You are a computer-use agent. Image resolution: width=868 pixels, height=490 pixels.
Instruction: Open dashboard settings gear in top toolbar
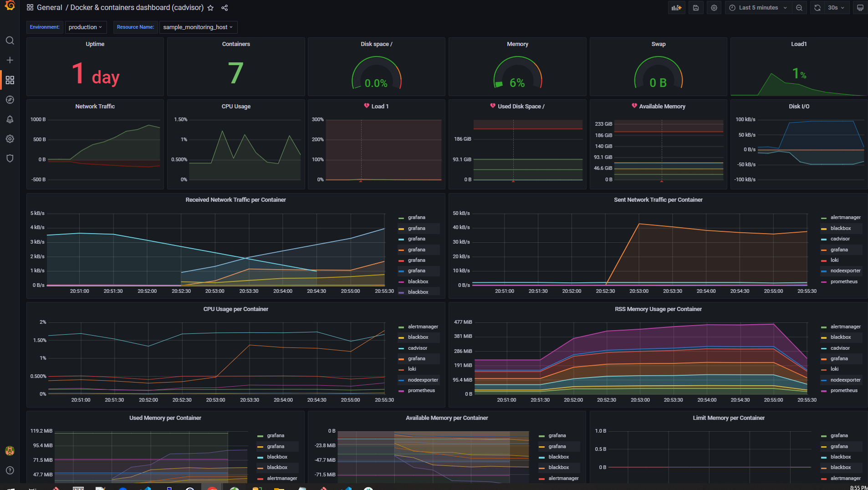coord(714,8)
